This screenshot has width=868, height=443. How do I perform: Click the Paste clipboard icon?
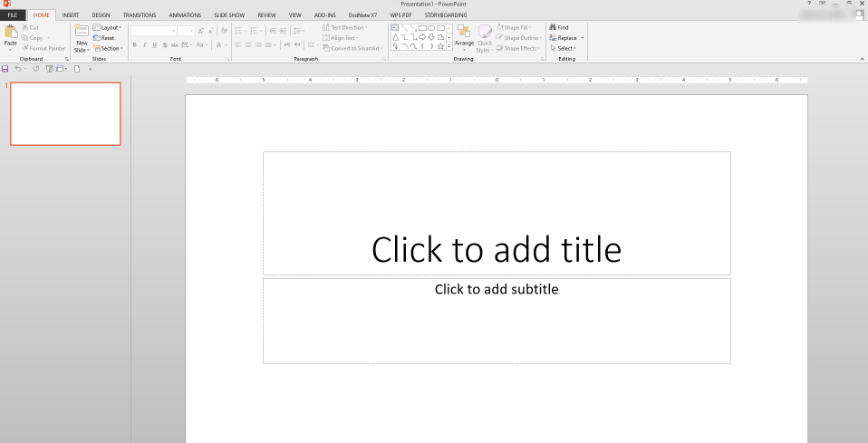click(x=11, y=31)
